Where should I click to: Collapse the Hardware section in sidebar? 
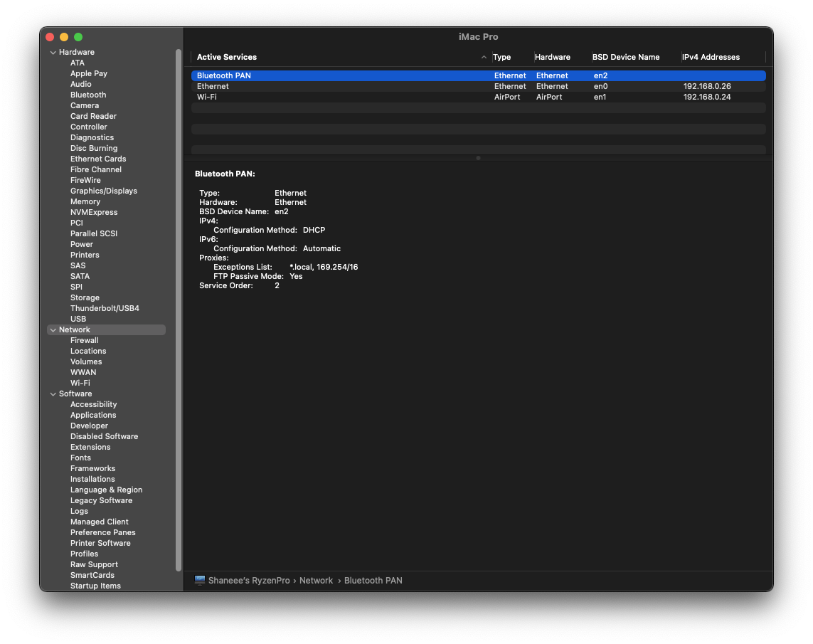[x=53, y=53]
